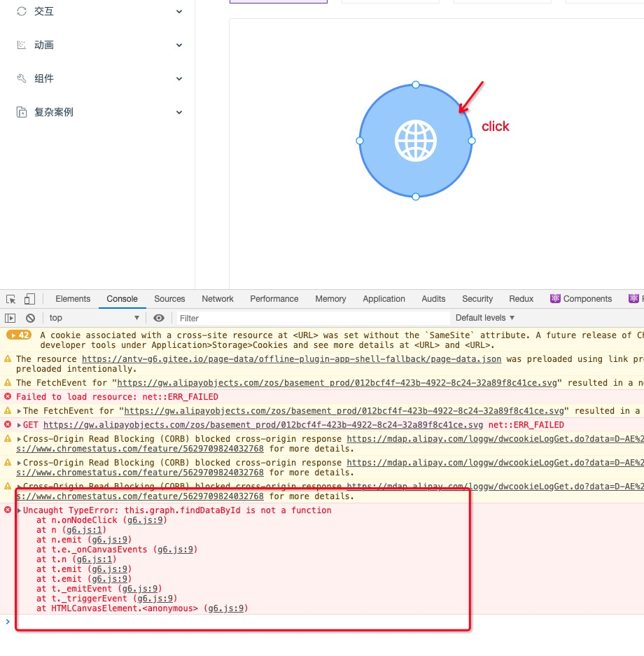This screenshot has width=644, height=656.
Task: Click the bottom anchor point of the node
Action: click(x=416, y=197)
